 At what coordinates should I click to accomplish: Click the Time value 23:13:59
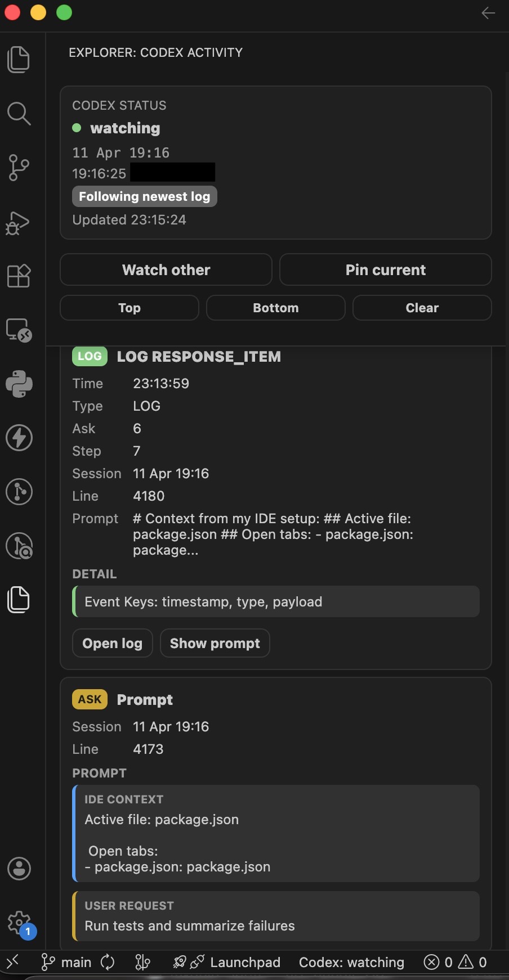(161, 384)
